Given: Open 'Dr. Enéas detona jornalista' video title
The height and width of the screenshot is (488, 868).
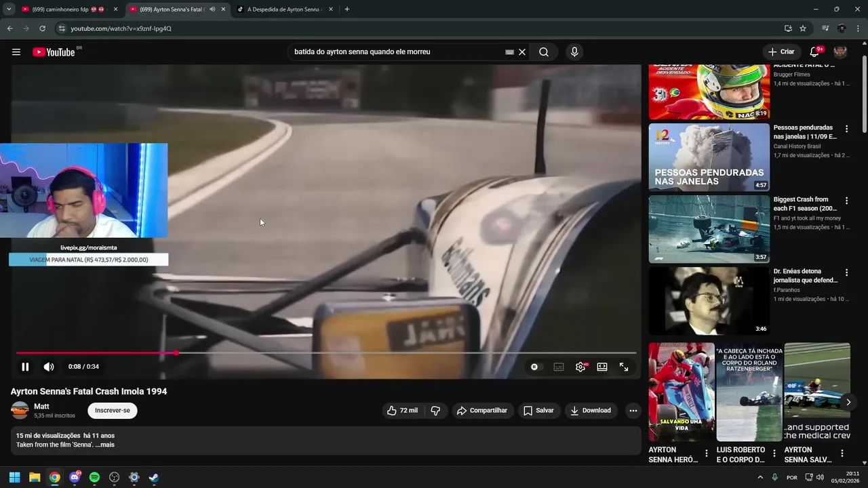Looking at the screenshot, I should click(x=806, y=276).
